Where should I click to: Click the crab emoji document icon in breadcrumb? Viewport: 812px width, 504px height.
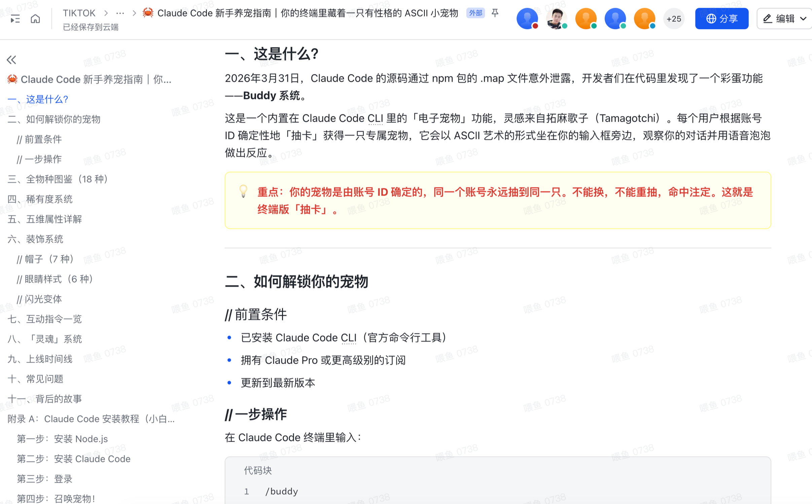(148, 13)
